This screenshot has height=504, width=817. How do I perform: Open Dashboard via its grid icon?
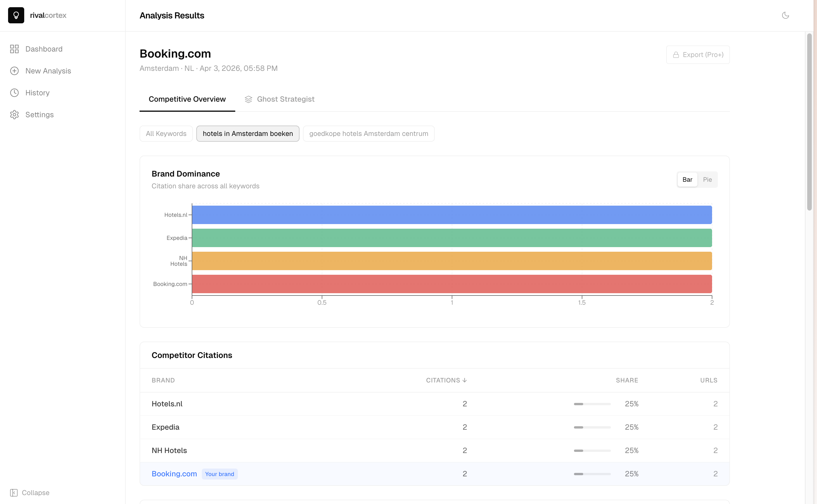[x=14, y=49]
